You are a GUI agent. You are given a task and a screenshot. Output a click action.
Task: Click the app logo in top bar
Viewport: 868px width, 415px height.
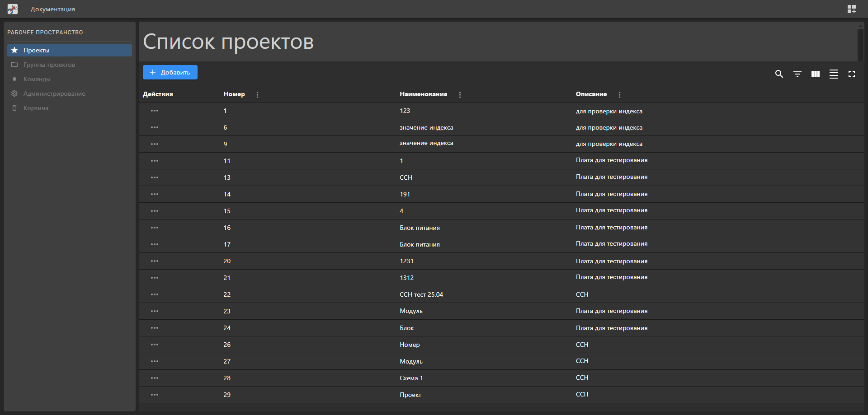point(13,9)
